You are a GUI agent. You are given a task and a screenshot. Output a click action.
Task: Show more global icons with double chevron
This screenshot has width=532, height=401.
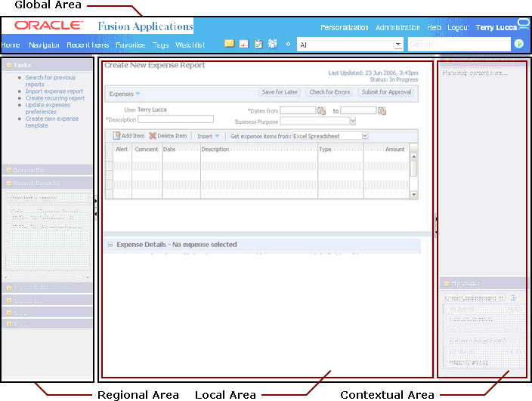tap(288, 44)
